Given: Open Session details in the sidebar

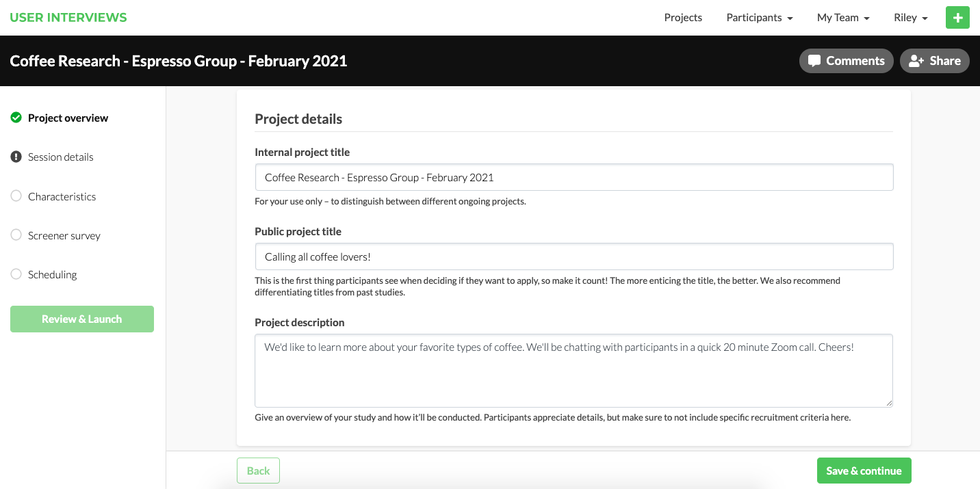Looking at the screenshot, I should pos(60,157).
